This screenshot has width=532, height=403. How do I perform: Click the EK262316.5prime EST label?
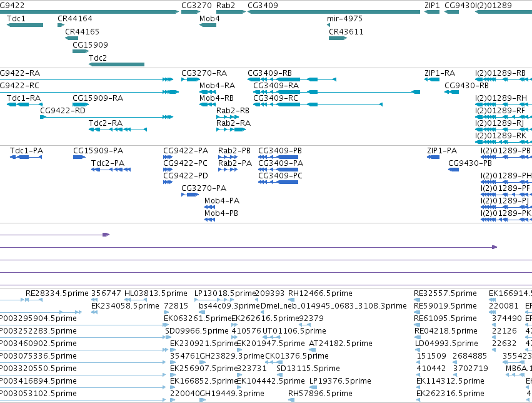450,394
